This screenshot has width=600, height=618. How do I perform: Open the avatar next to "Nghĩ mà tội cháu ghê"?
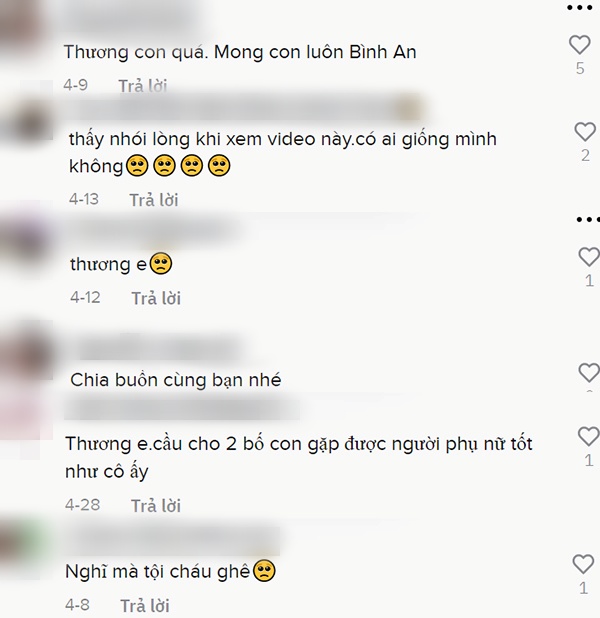(24, 550)
